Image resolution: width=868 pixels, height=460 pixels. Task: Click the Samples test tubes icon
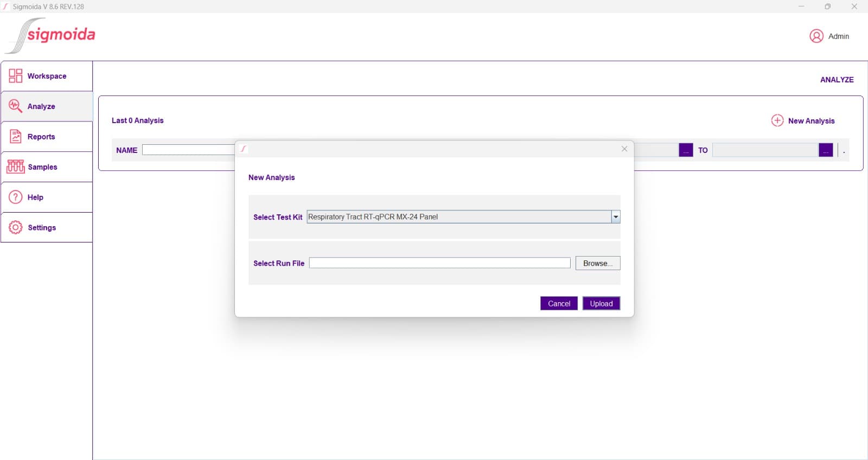[16, 167]
